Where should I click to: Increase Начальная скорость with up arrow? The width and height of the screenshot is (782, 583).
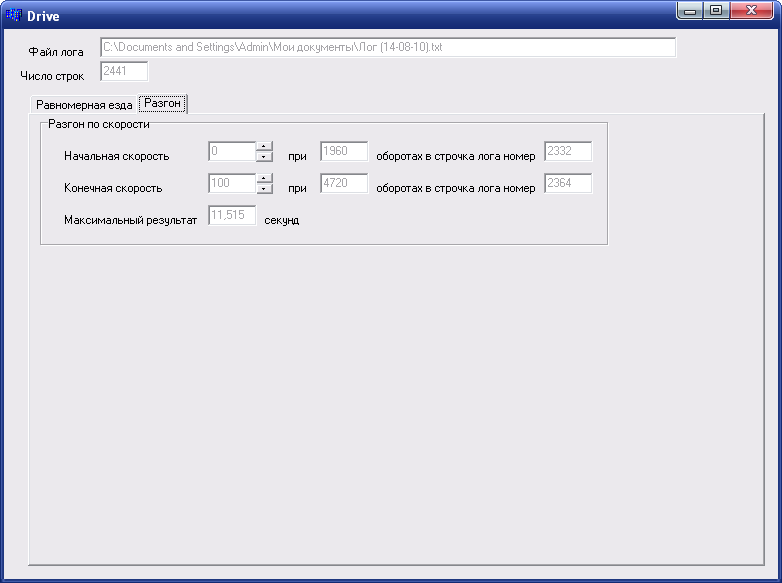click(264, 146)
